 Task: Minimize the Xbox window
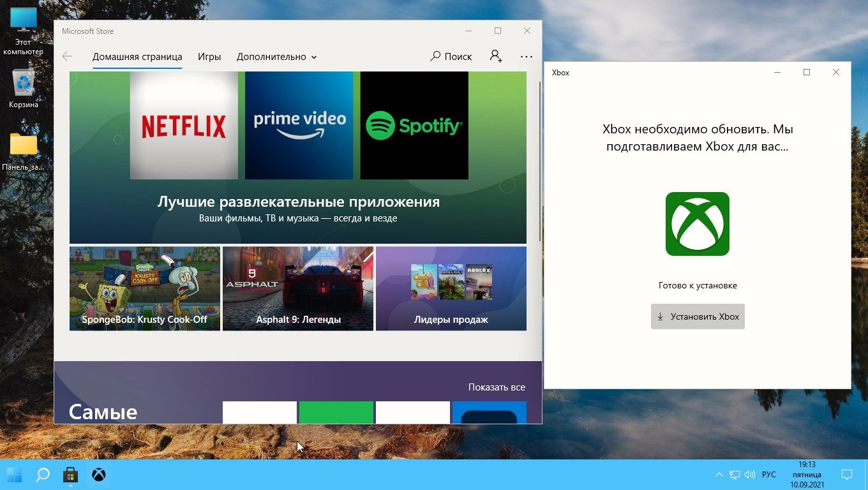(x=777, y=72)
